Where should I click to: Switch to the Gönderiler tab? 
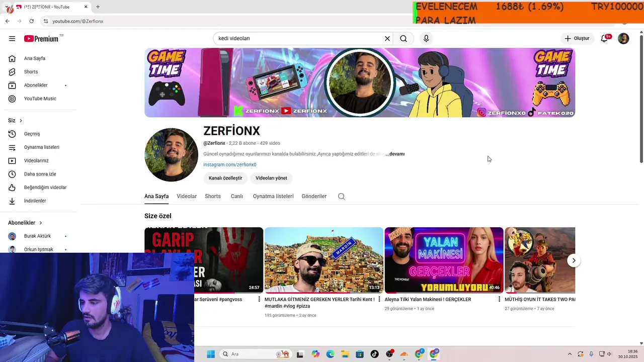pos(314,196)
